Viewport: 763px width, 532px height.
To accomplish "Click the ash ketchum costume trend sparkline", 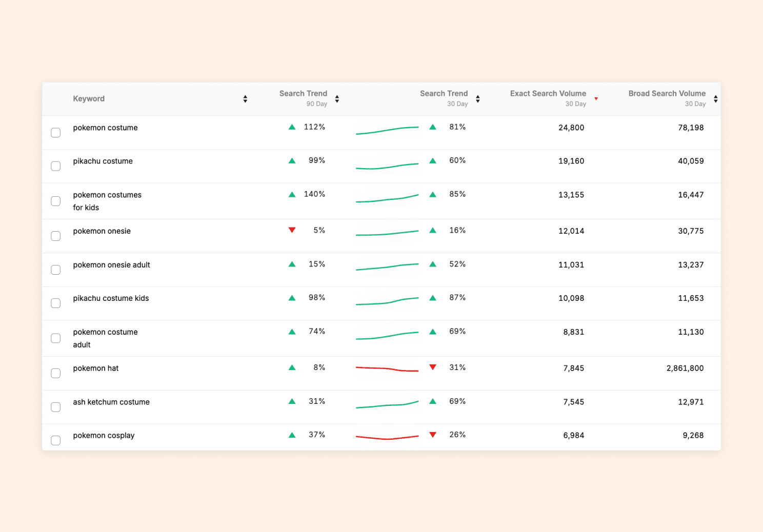I will [x=387, y=404].
